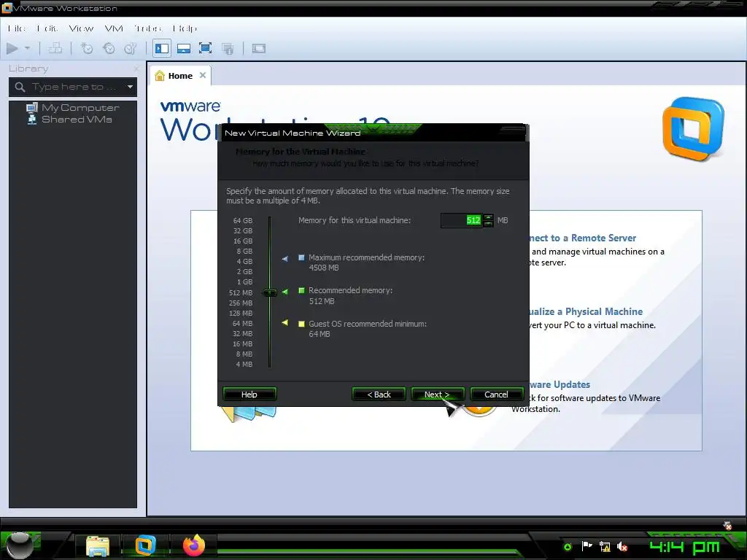The image size is (747, 560).
Task: Open the Snapshot Manager toolbar icon
Action: click(130, 48)
